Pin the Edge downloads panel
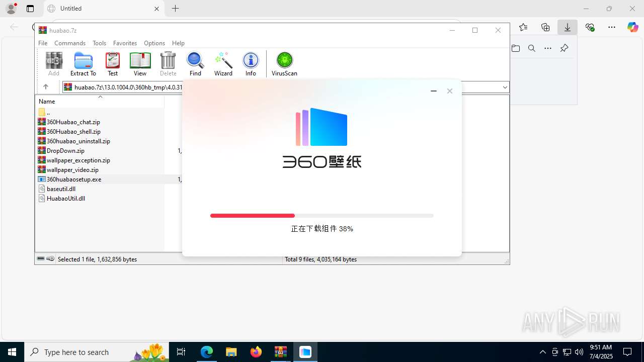 pos(564,48)
